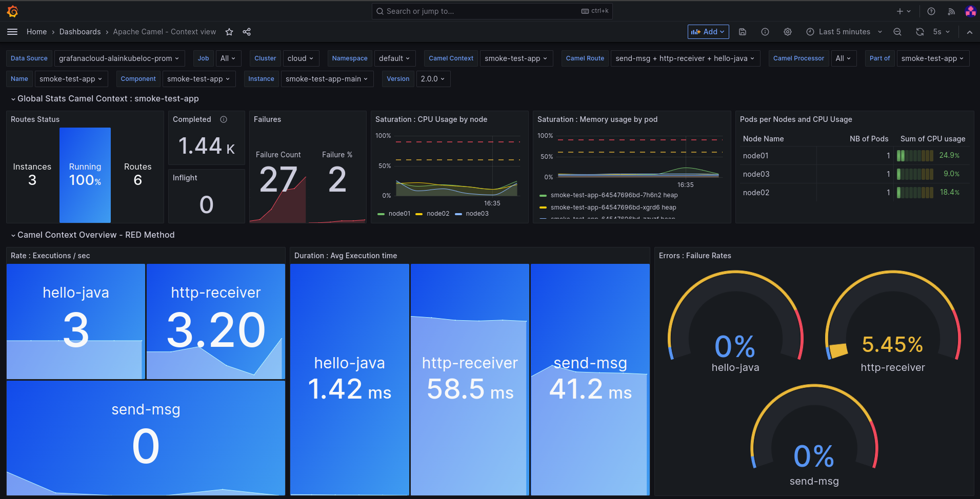The height and width of the screenshot is (499, 980).
Task: Open dashboard settings gear
Action: (788, 32)
